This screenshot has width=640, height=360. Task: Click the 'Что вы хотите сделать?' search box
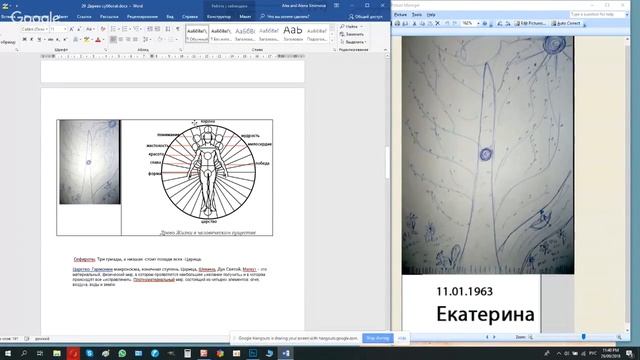pos(284,17)
